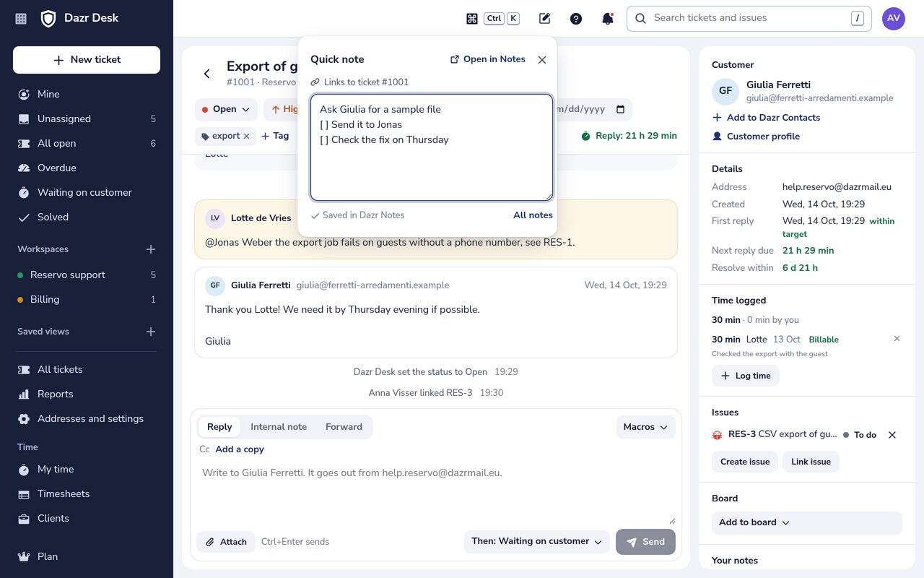Open the AV user avatar menu
Screen dimensions: 924x578
click(894, 19)
